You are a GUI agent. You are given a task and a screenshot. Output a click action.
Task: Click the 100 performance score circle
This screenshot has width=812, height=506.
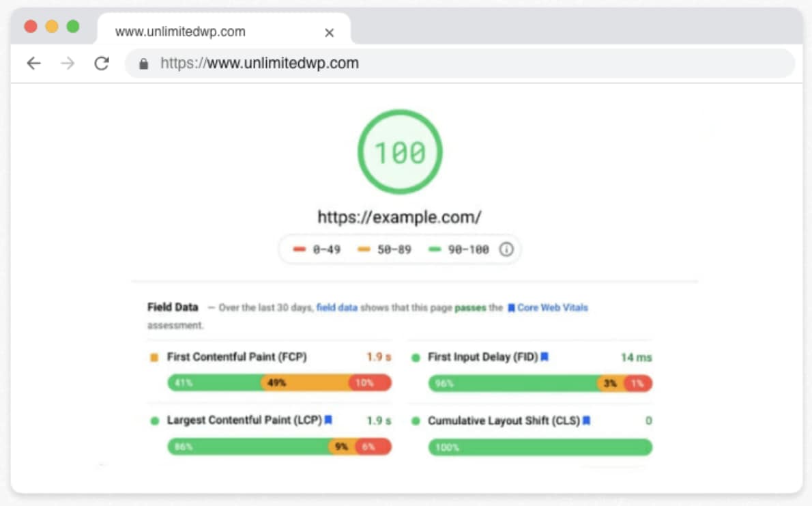pos(400,152)
